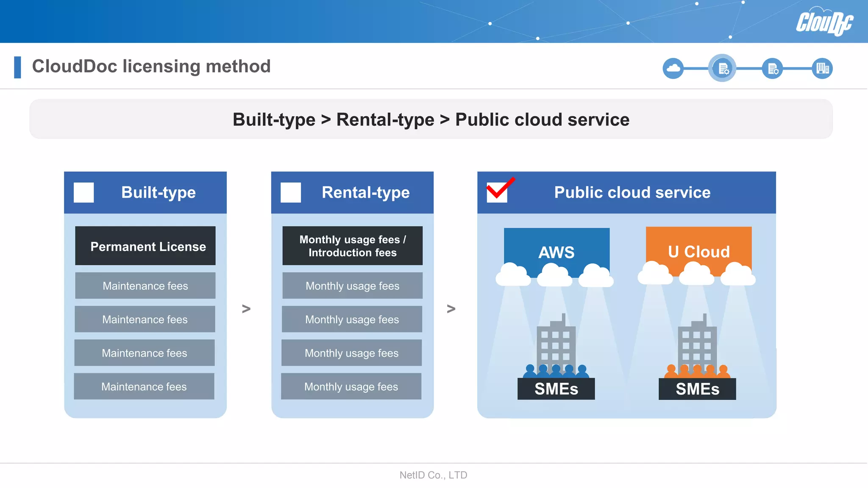The image size is (868, 488).
Task: Select the document-shield step icon
Action: [772, 68]
